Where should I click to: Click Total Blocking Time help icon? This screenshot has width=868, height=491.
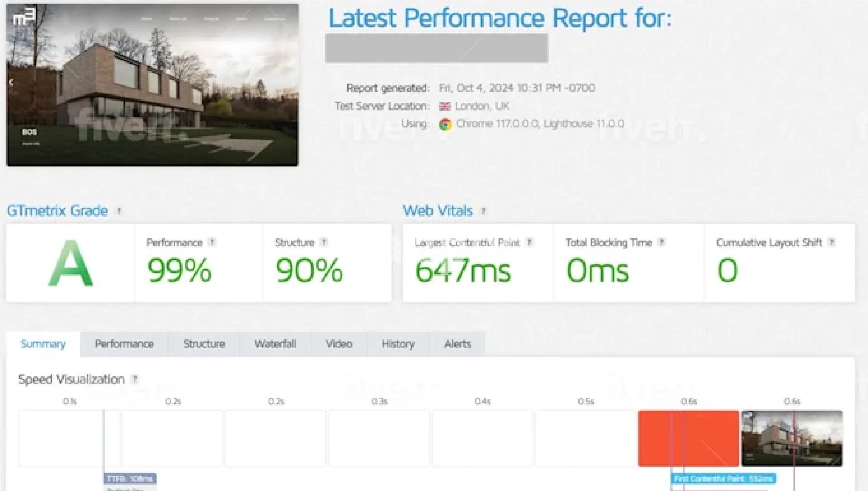pos(661,243)
